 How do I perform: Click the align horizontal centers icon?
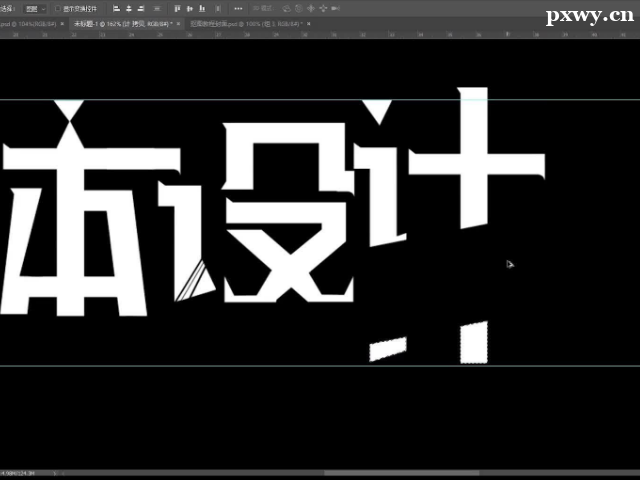pyautogui.click(x=129, y=8)
